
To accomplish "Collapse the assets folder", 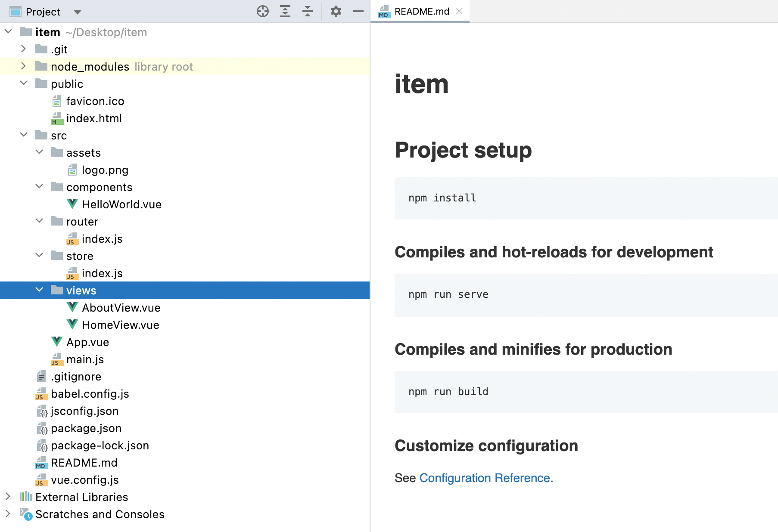I will (x=39, y=152).
